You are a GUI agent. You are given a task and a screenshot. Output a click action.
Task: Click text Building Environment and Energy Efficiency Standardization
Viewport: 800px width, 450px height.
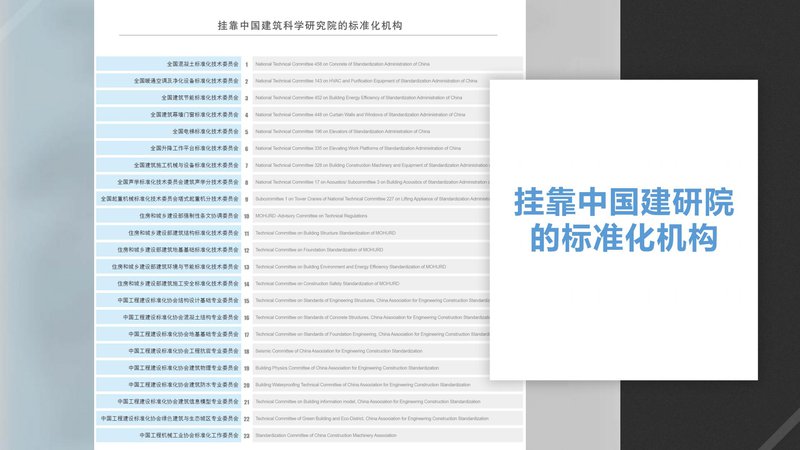[x=351, y=267]
